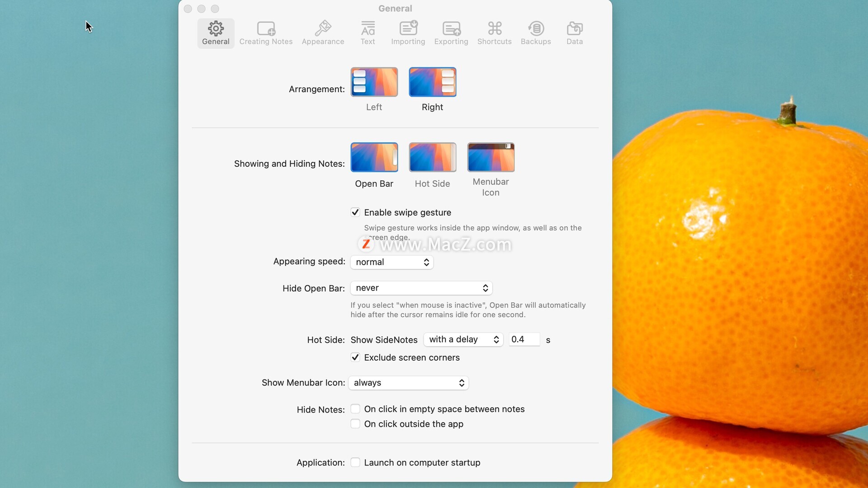Viewport: 868px width, 488px height.
Task: Open the Hide Open Bar dropdown
Action: [421, 288]
